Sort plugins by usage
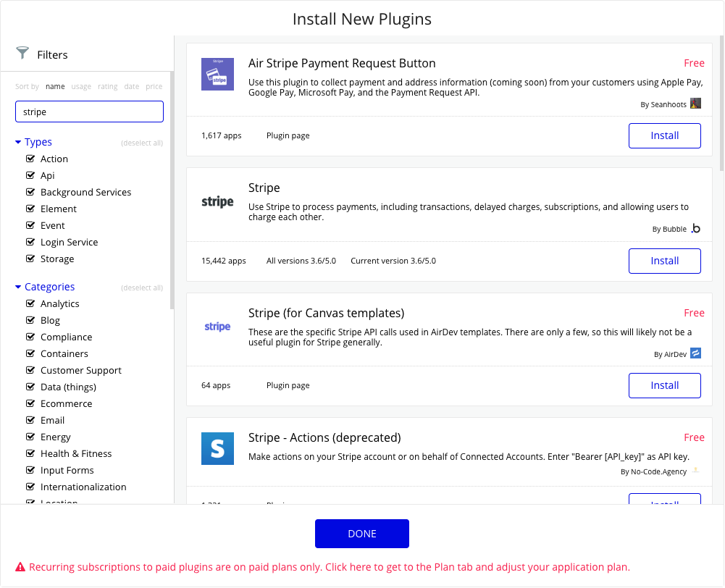The image size is (725, 588). coord(81,86)
